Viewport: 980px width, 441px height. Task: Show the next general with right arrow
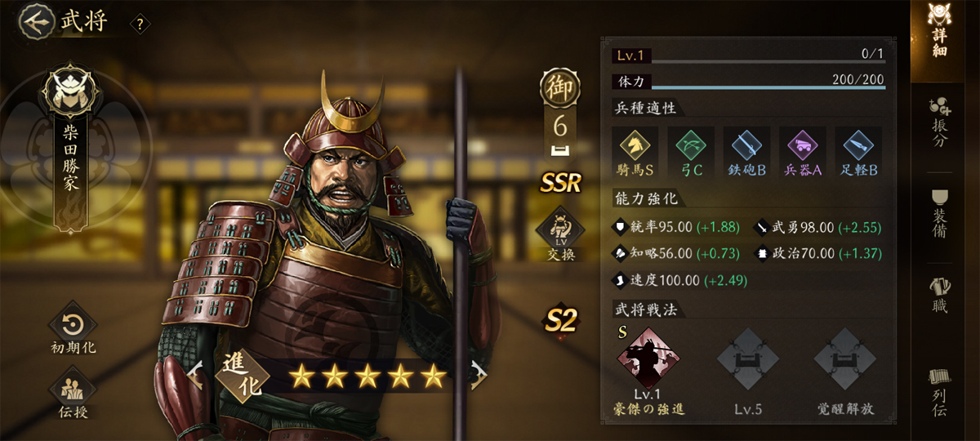pyautogui.click(x=479, y=375)
